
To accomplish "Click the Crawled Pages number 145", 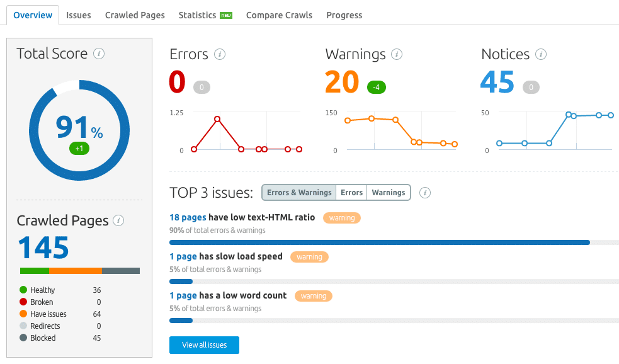I will [43, 248].
